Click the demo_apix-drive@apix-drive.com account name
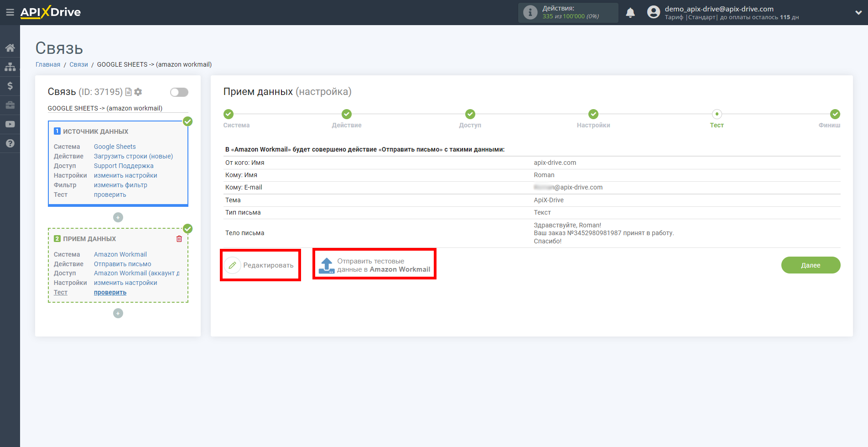Screen dimensions: 868x447 click(x=719, y=9)
